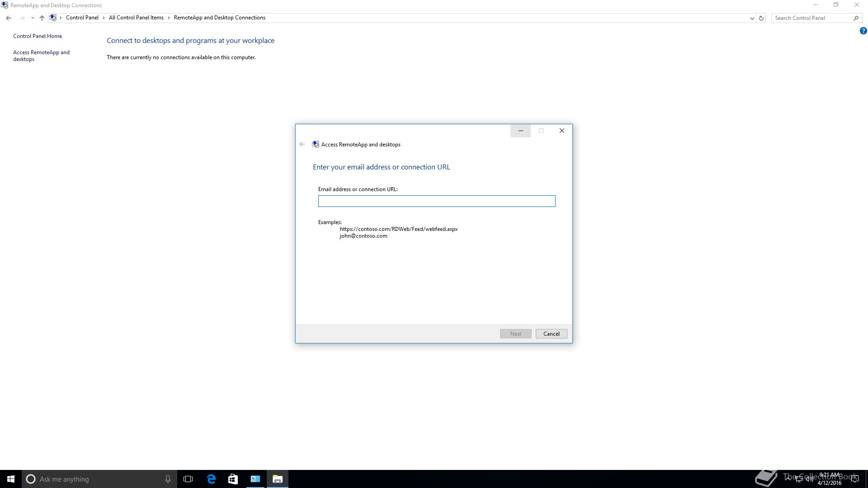The image size is (868, 488).
Task: Click the search magnifier icon
Action: point(856,18)
